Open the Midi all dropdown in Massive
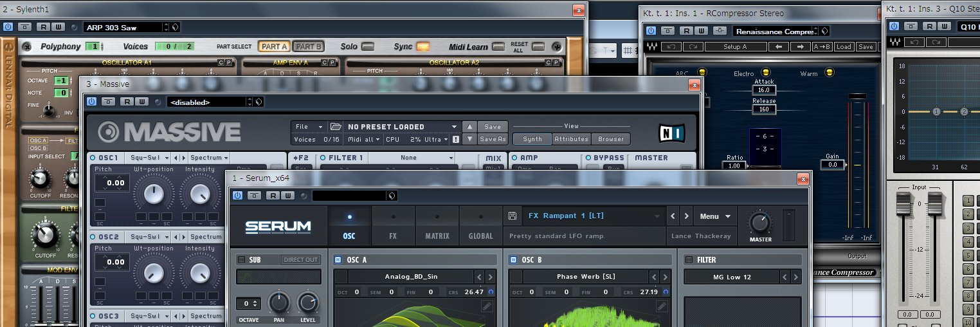This screenshot has height=327, width=980. tap(363, 139)
